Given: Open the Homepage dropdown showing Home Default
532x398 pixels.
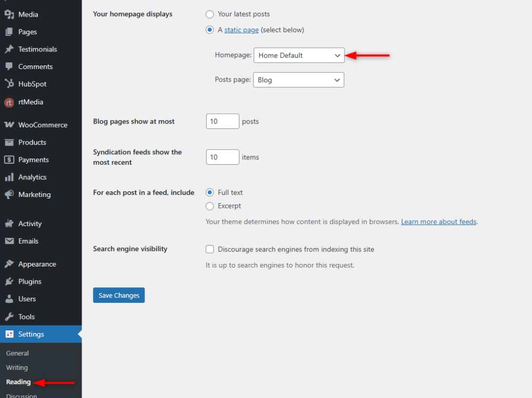Looking at the screenshot, I should pyautogui.click(x=299, y=56).
